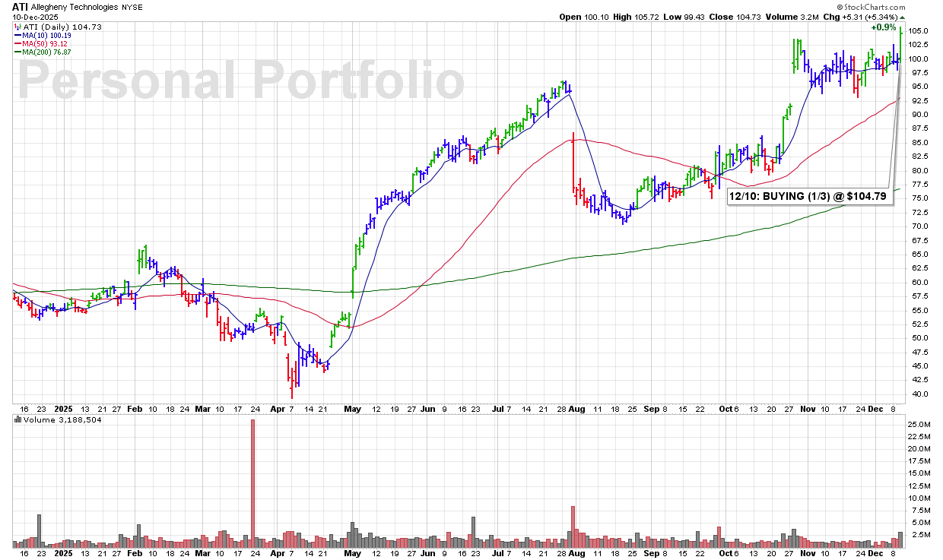Click the green up-arrow next to Chg

point(902,17)
